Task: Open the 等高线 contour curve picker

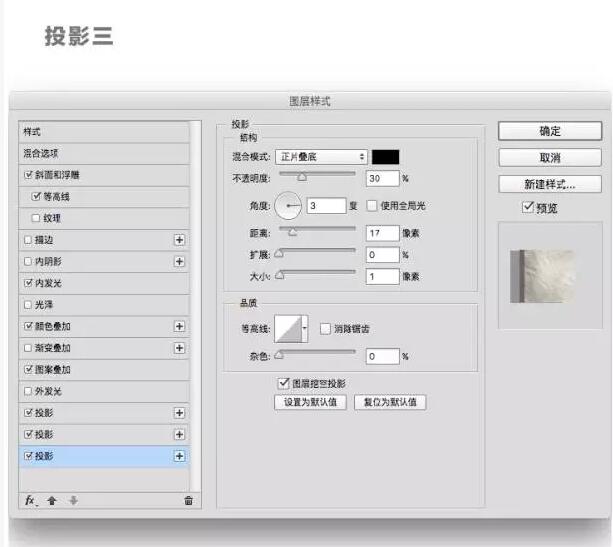Action: point(288,329)
